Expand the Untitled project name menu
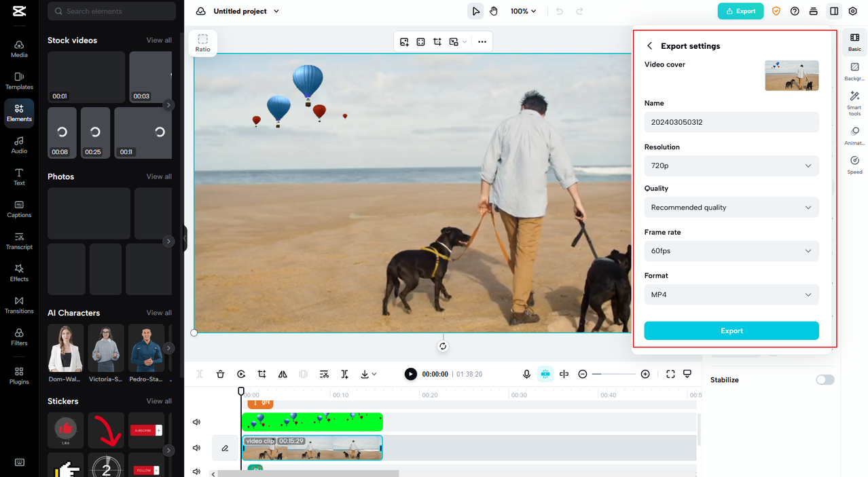The height and width of the screenshot is (477, 868). tap(276, 12)
